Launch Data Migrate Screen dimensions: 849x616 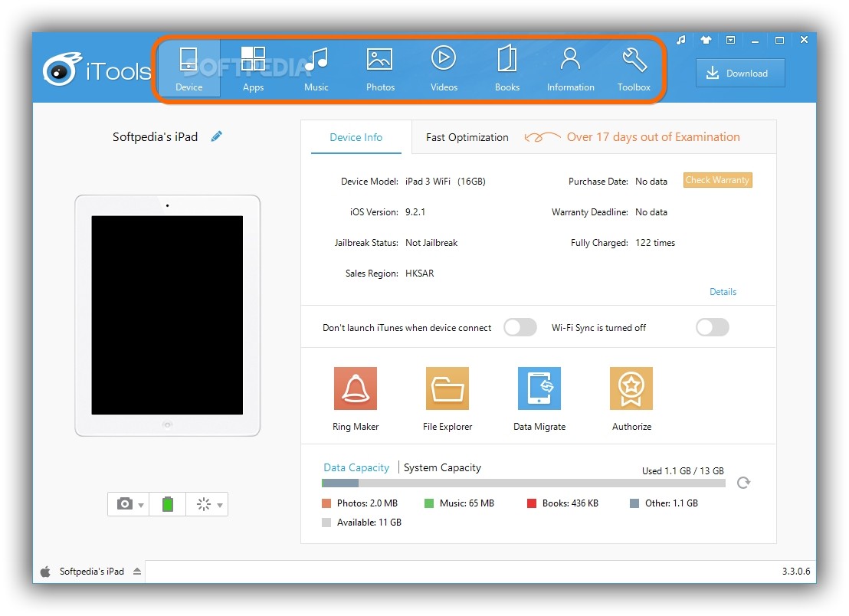tap(539, 399)
